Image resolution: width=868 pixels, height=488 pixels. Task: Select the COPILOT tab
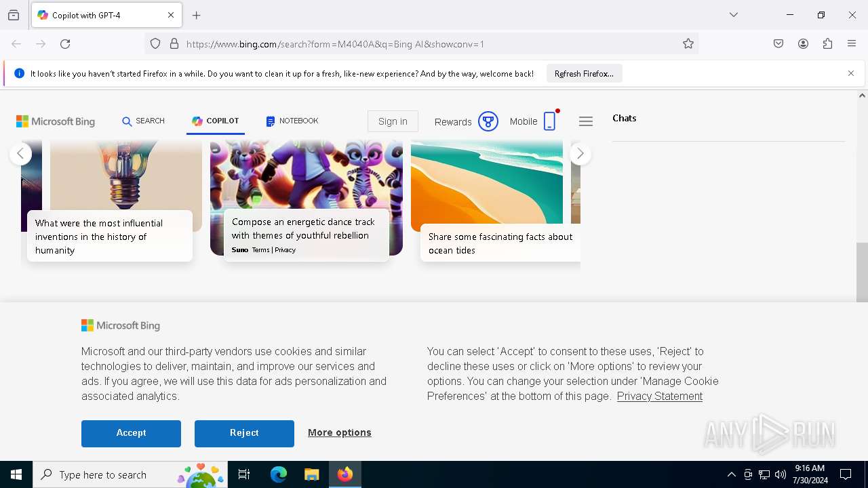[215, 121]
